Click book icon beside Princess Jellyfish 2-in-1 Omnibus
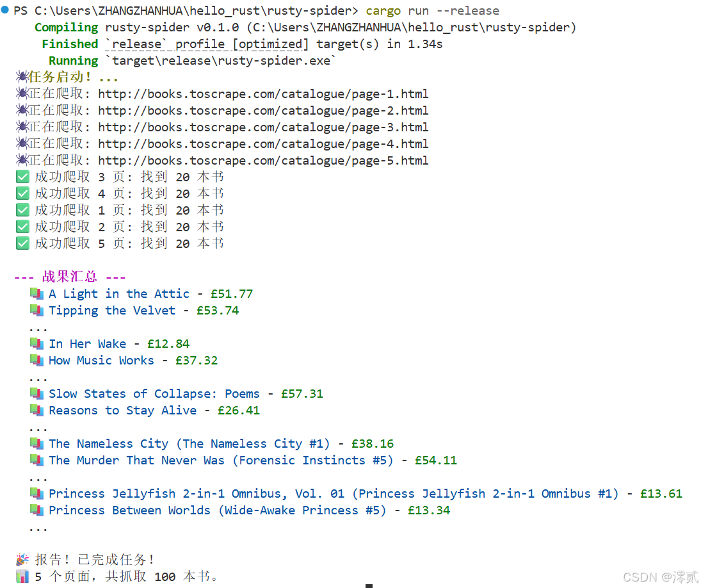Screen dimensions: 701x588 [x=36, y=494]
